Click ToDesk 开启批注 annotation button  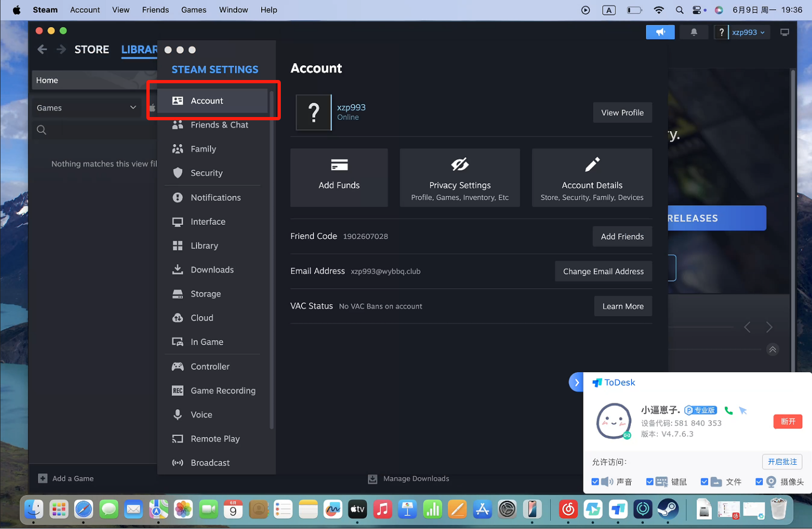[783, 462]
